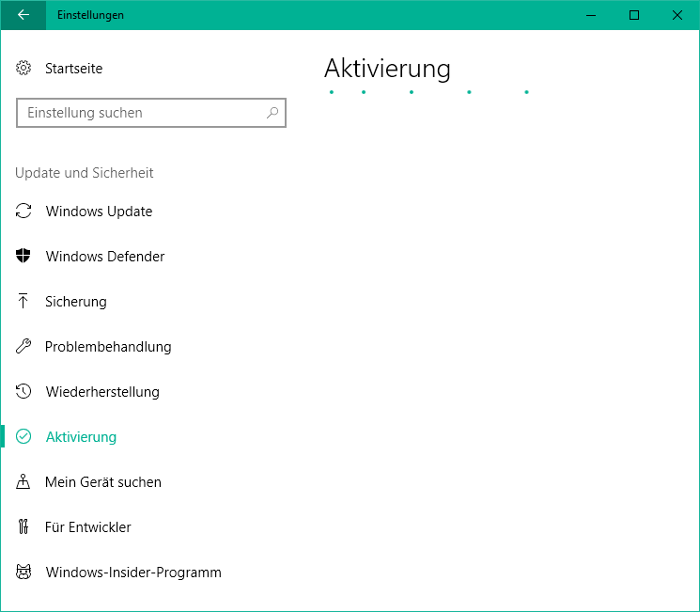This screenshot has width=700, height=612.
Task: Close the Einstellungen window
Action: [x=677, y=15]
